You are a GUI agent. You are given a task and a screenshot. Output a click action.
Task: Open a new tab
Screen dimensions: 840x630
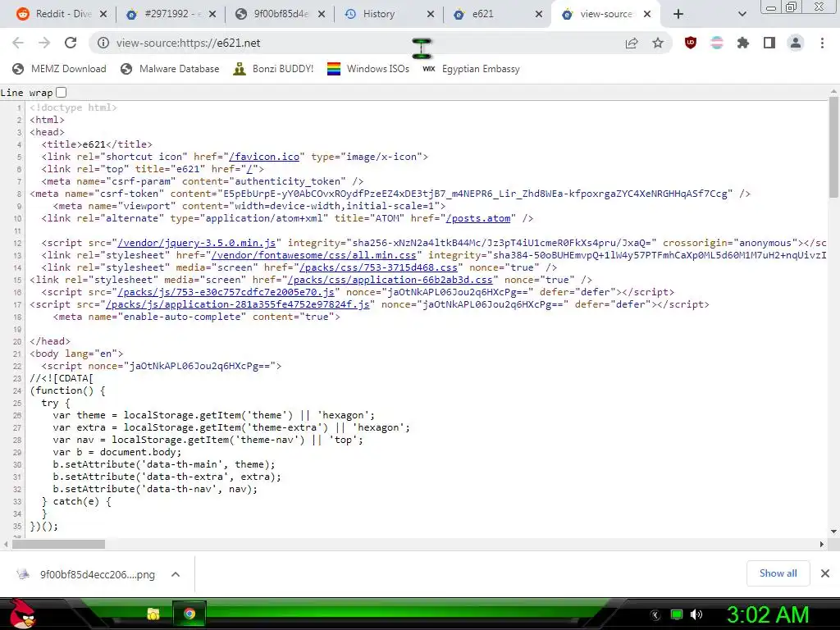point(678,14)
